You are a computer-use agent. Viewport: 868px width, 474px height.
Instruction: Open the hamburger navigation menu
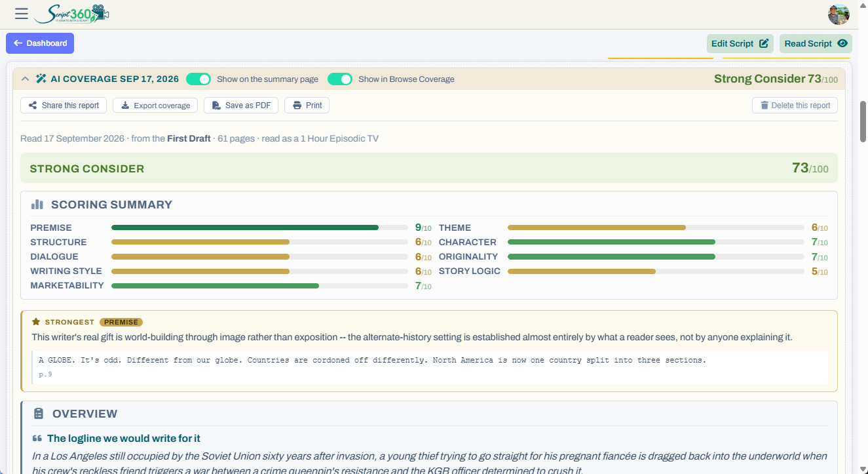coord(22,14)
